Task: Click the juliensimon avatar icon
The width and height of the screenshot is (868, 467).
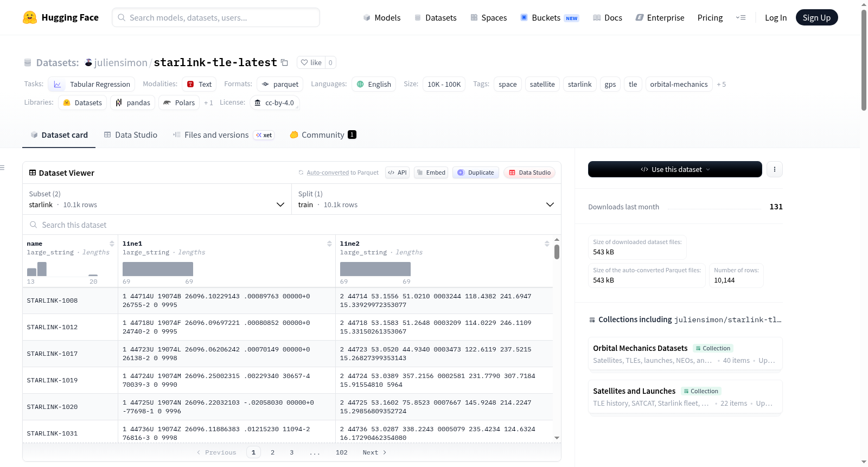Action: 88,62
